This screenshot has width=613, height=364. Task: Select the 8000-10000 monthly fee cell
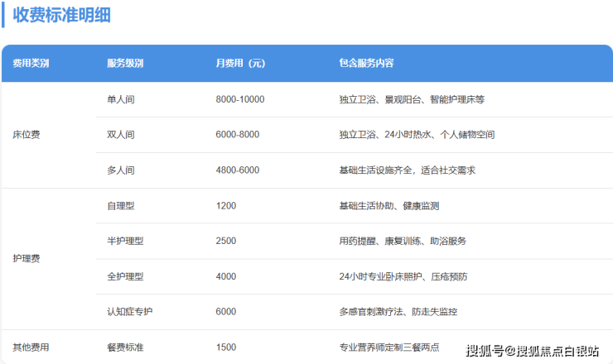(239, 99)
